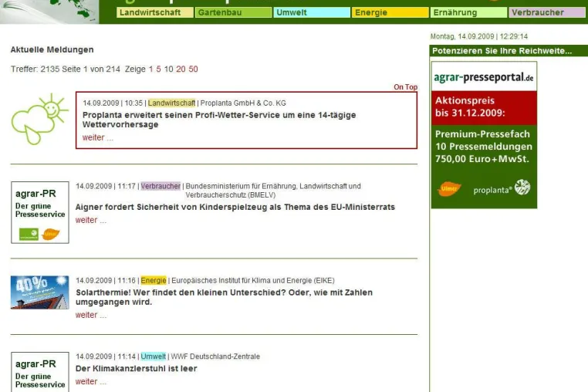Open the Proplanta Profi-Wetter-Service headline
Image resolution: width=588 pixels, height=392 pixels.
click(x=219, y=120)
